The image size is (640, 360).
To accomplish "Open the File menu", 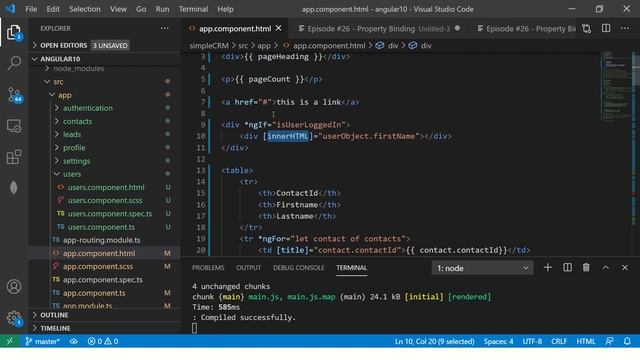I will pos(31,9).
